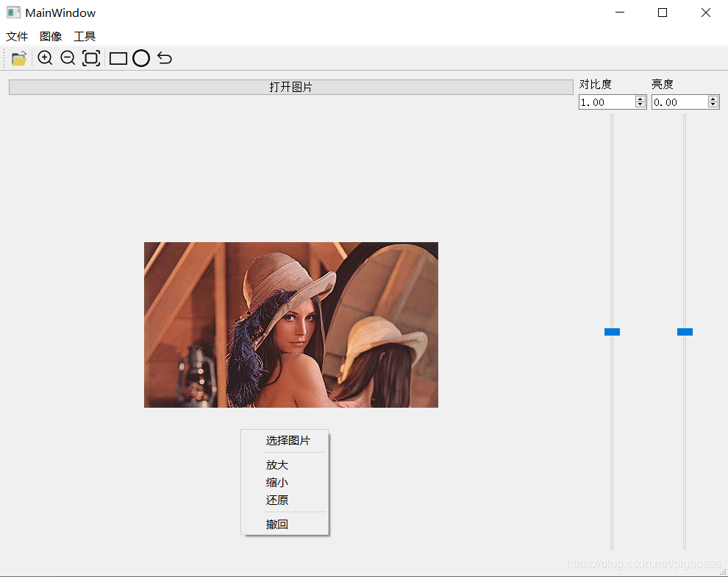Click the 对比度 label
The image size is (728, 577).
595,84
